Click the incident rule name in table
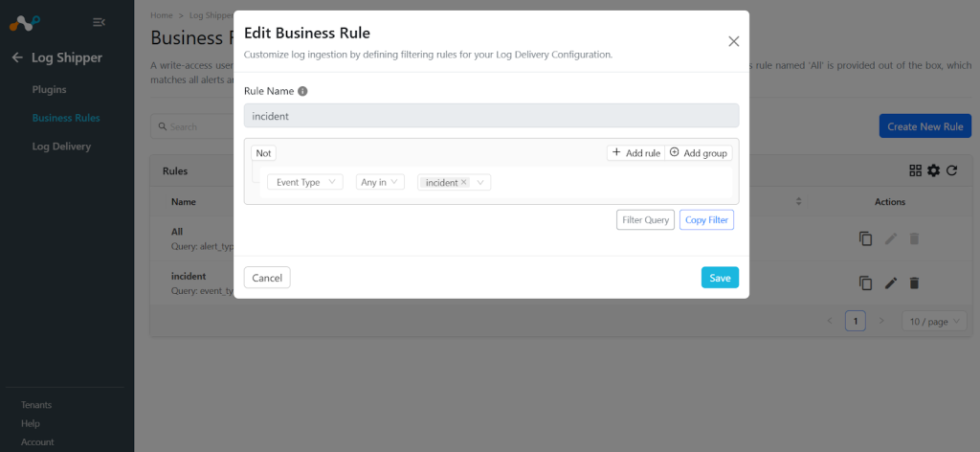Image resolution: width=980 pixels, height=452 pixels. [x=189, y=276]
